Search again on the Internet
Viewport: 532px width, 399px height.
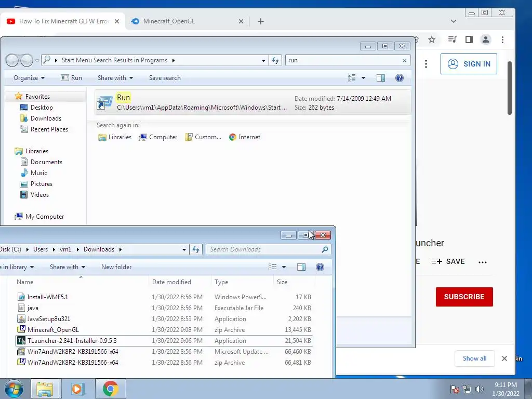coord(245,137)
